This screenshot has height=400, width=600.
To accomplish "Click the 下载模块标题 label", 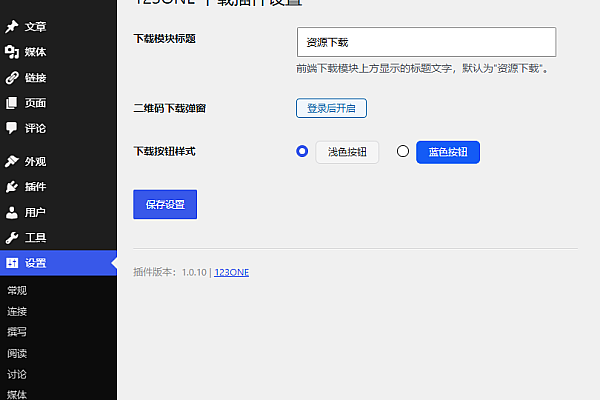I will pos(165,39).
